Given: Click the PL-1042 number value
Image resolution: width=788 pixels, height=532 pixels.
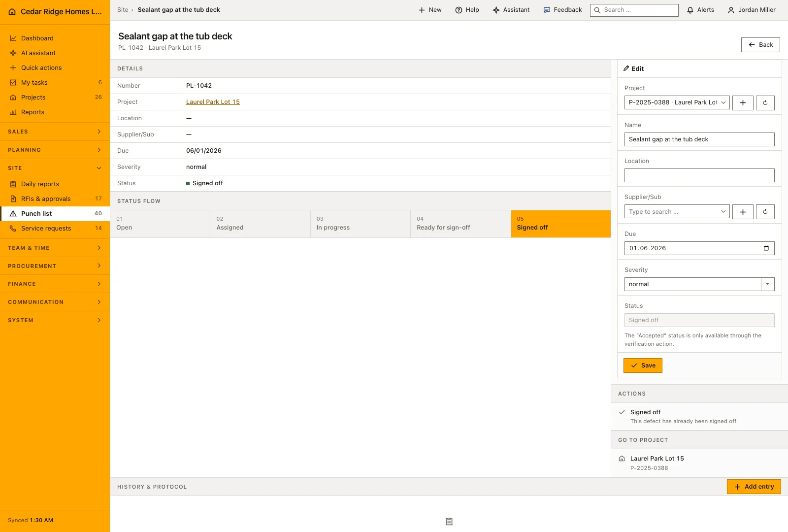Looking at the screenshot, I should [199, 86].
